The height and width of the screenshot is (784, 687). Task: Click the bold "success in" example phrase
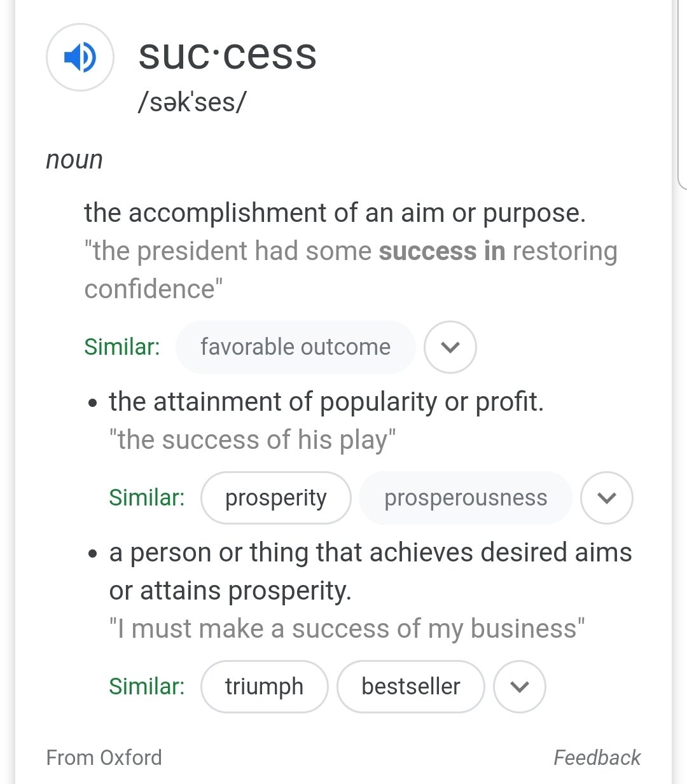tap(441, 251)
